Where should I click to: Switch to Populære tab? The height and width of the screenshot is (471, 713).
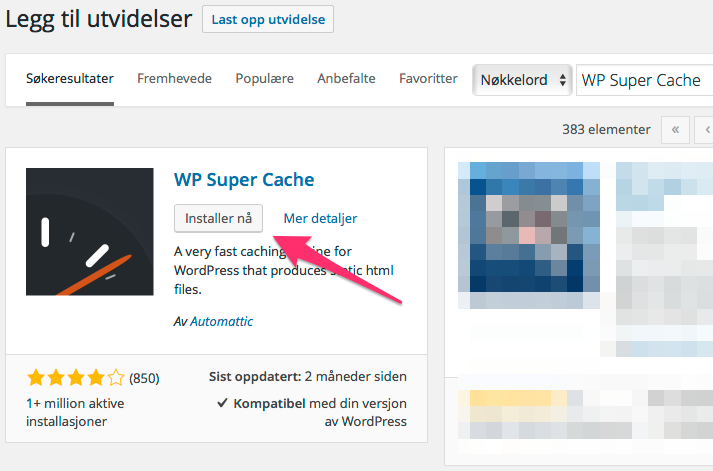pyautogui.click(x=265, y=79)
